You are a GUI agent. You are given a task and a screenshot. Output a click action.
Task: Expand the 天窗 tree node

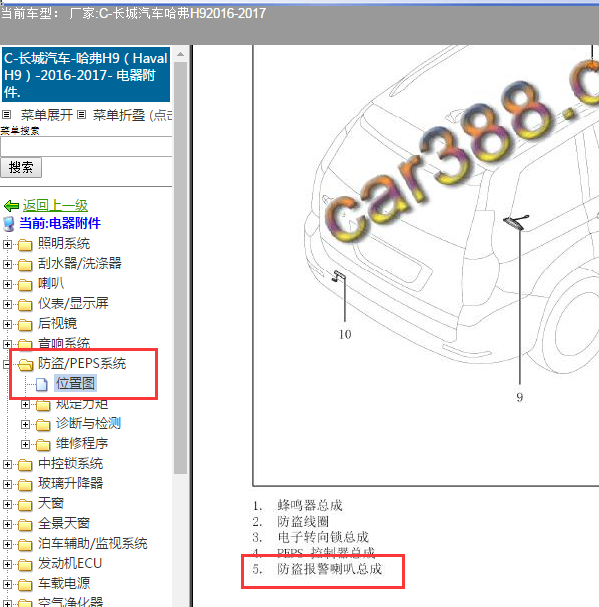tap(7, 504)
